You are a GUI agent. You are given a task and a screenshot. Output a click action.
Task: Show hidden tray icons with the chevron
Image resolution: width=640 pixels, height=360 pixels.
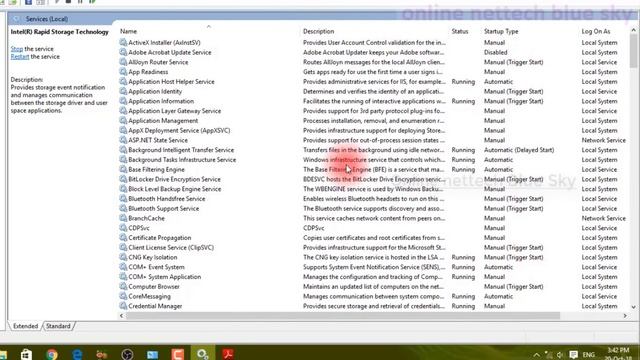point(536,355)
